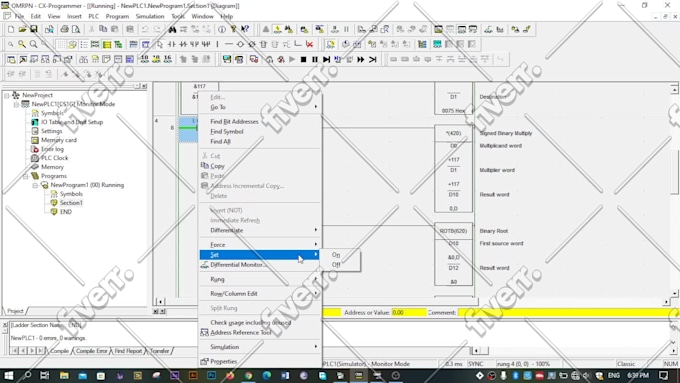Click the Print icon in toolbar
The image size is (680, 383).
tap(65, 29)
